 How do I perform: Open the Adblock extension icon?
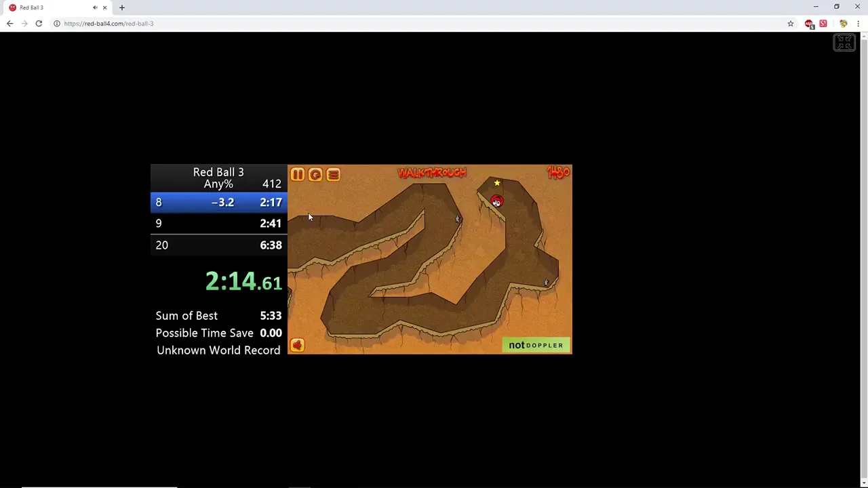pos(809,24)
